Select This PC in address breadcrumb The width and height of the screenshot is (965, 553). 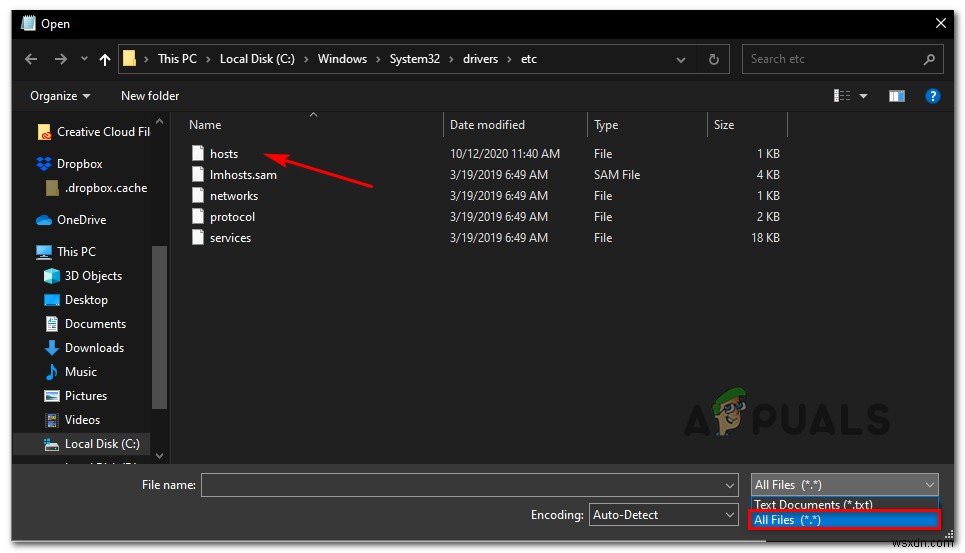click(x=177, y=59)
